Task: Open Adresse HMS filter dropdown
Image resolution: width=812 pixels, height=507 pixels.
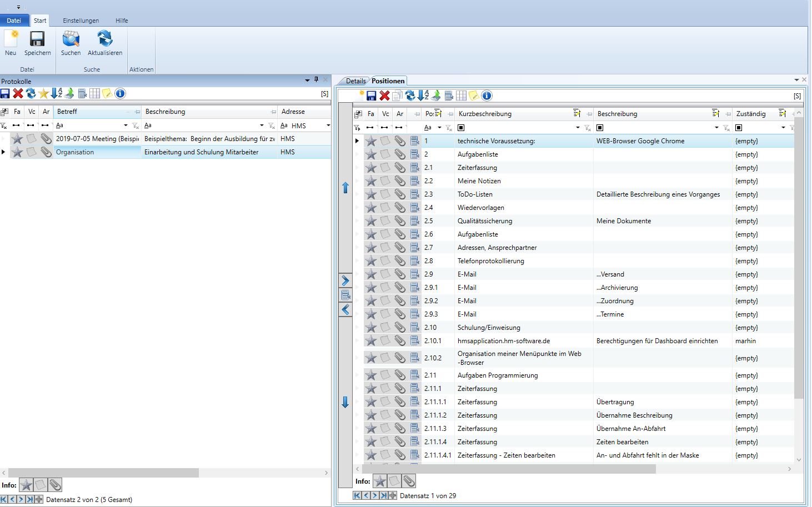Action: click(328, 126)
